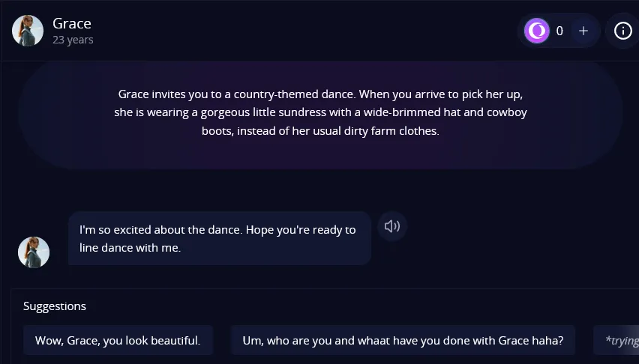Click the scenario line mentioning 'dirty farm clothes'

point(320,130)
